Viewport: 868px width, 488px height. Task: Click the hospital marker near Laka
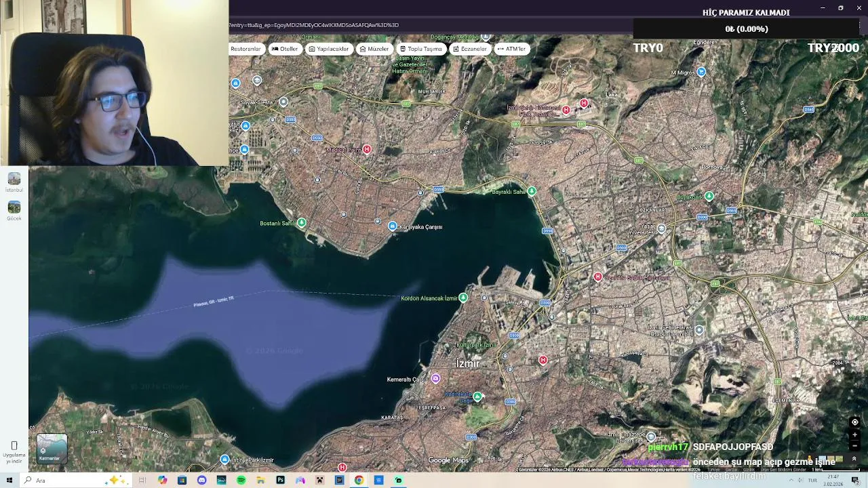584,103
